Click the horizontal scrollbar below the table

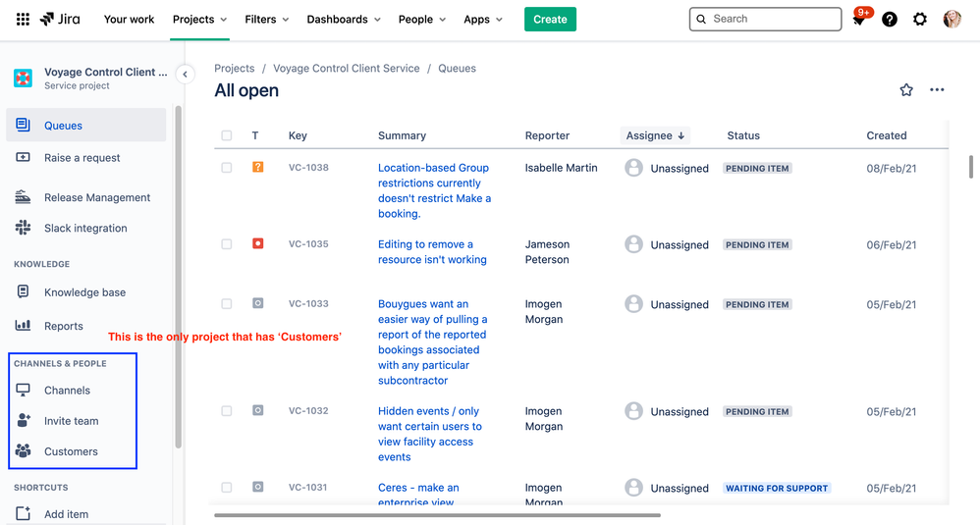(438, 515)
